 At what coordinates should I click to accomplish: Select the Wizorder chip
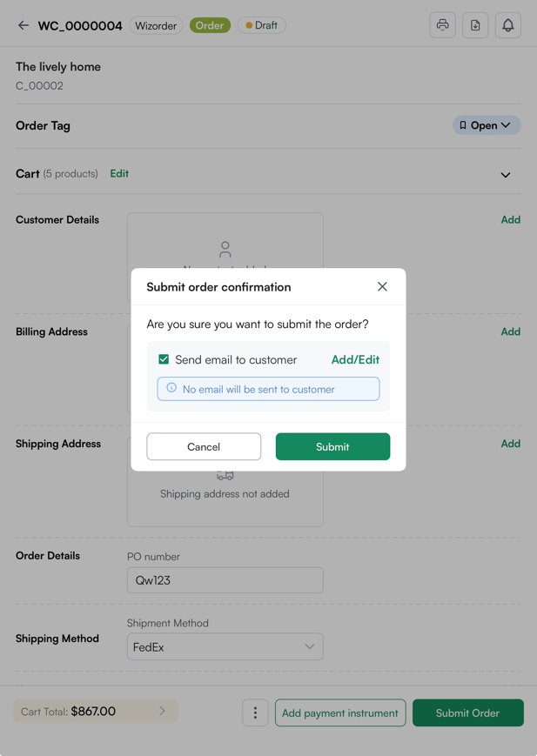pyautogui.click(x=156, y=25)
